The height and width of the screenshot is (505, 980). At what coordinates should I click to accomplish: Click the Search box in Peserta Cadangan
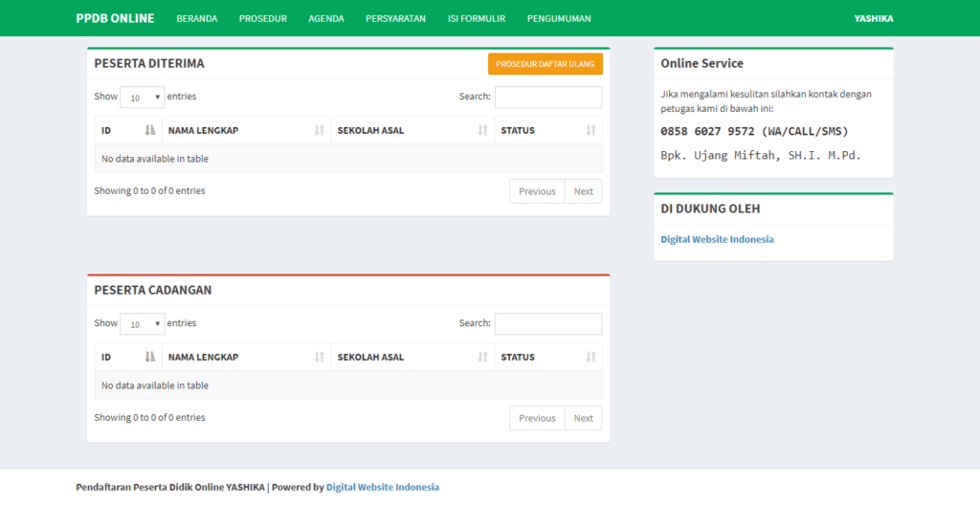coord(547,324)
